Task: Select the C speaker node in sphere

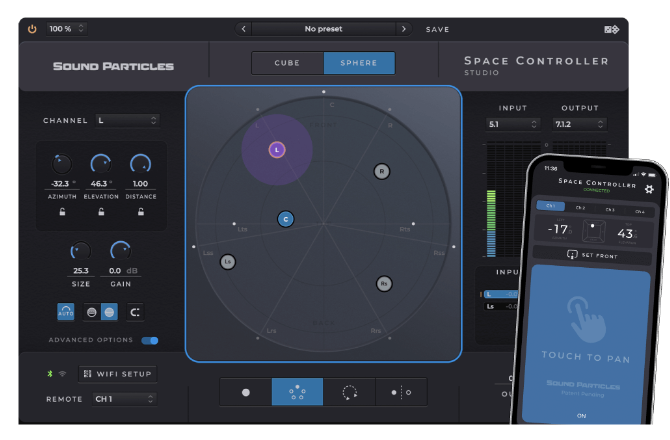Action: [285, 219]
